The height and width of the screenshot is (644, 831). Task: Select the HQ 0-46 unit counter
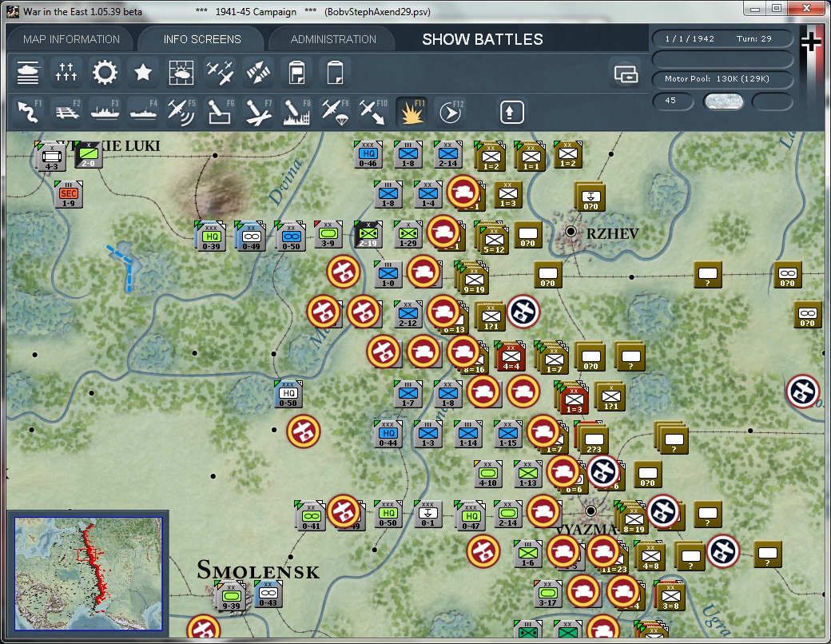point(368,155)
